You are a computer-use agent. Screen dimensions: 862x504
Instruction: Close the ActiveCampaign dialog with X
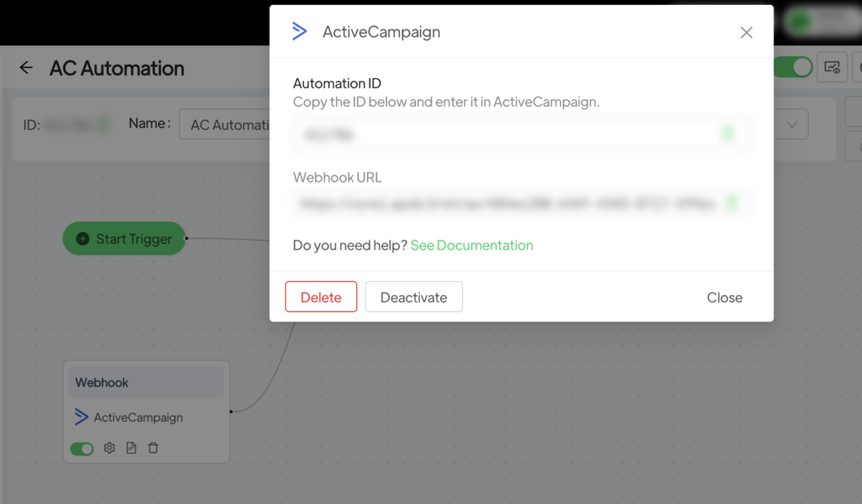tap(746, 33)
